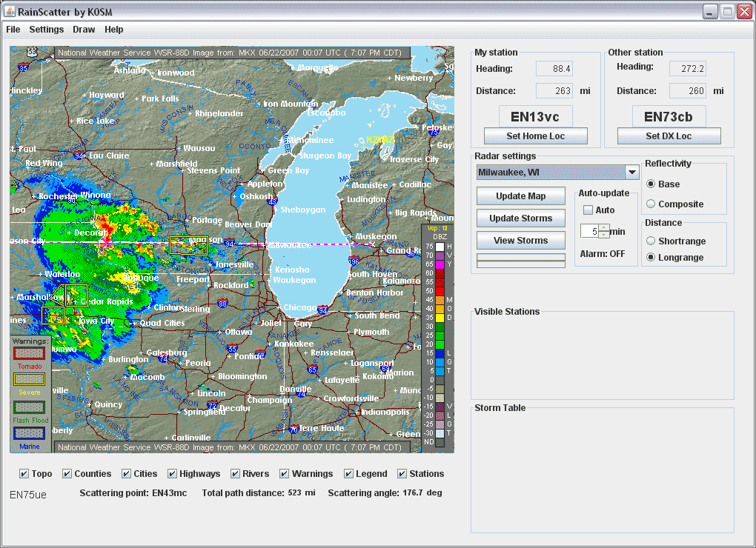Open the Settings menu
The width and height of the screenshot is (756, 548).
46,30
